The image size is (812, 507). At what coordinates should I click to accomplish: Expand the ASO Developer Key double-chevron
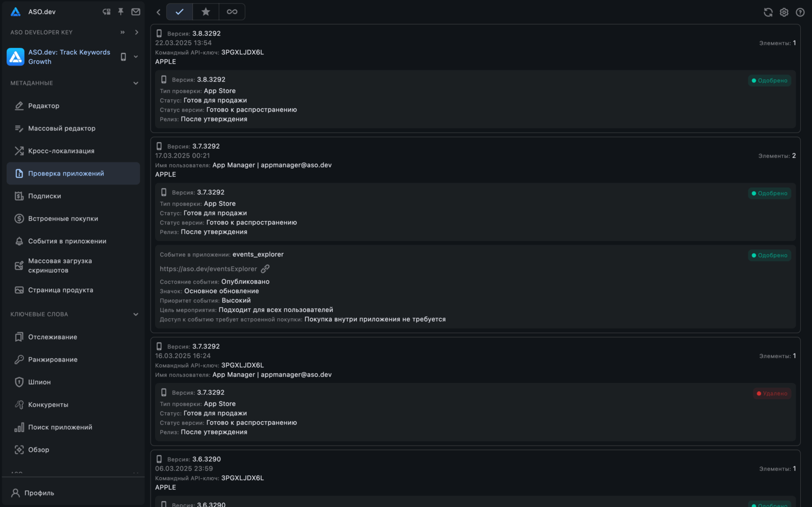[122, 33]
